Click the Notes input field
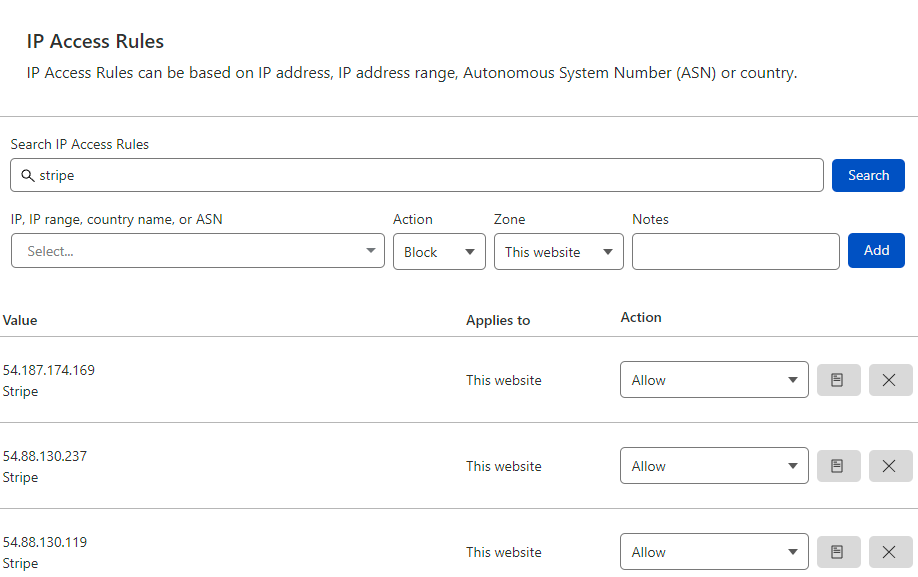 pos(736,252)
